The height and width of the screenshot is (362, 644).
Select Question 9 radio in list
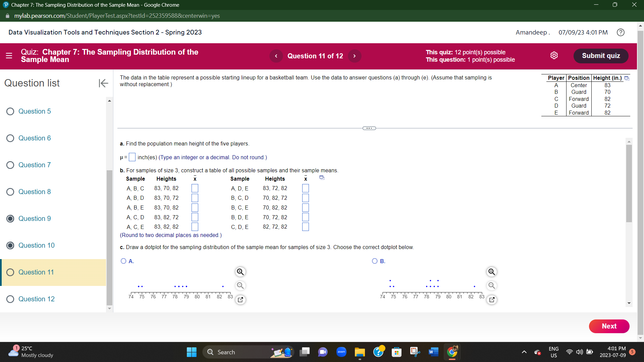click(10, 219)
